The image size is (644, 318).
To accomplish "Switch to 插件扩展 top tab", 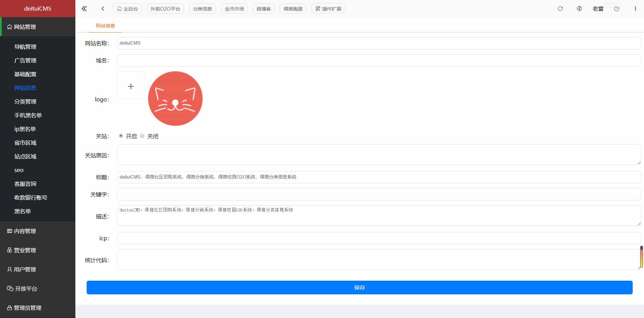I will pyautogui.click(x=328, y=9).
